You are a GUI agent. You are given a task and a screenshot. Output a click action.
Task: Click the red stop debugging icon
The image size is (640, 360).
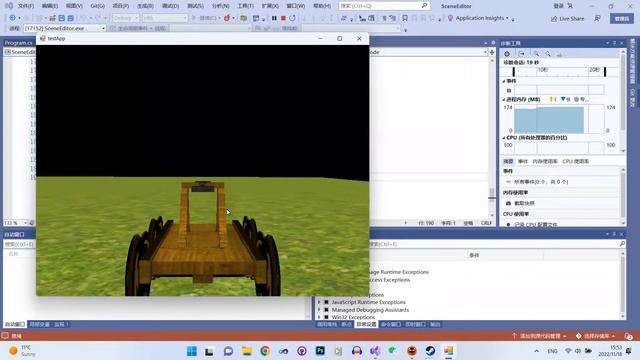click(x=283, y=18)
